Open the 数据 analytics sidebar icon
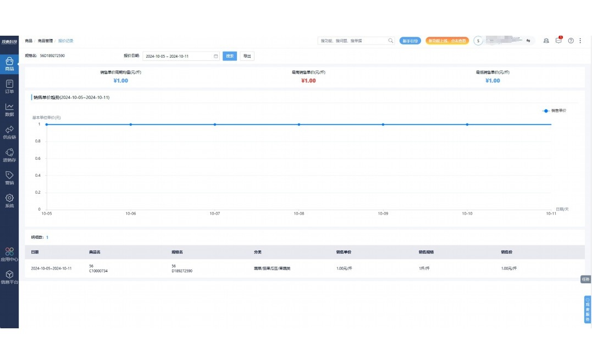This screenshot has height=364, width=592. click(9, 109)
